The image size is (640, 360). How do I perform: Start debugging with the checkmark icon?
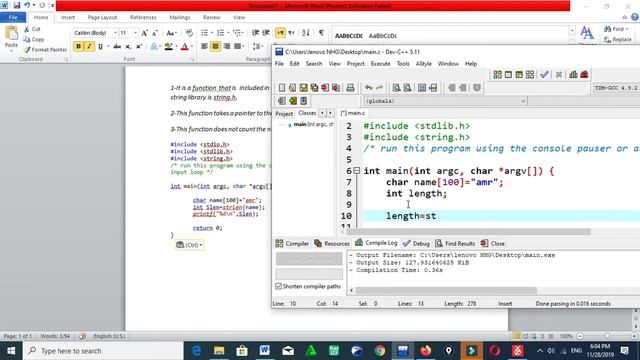pos(544,75)
